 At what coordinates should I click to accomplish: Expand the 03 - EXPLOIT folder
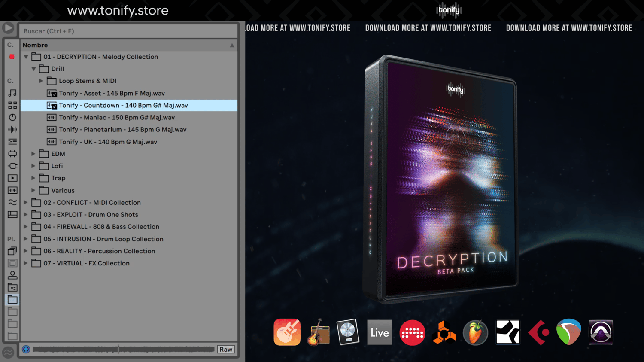click(26, 214)
